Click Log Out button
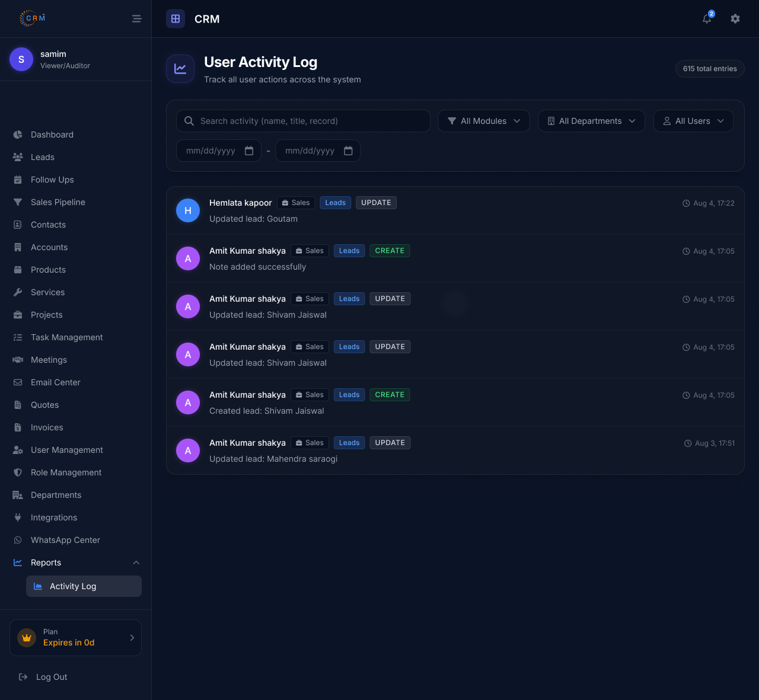 point(43,677)
